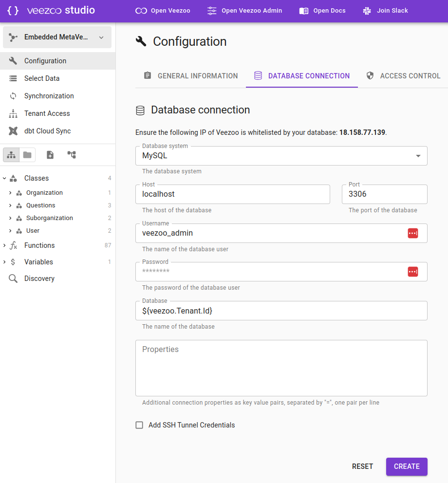Expand the User class node
448x483 pixels.
[x=10, y=231]
